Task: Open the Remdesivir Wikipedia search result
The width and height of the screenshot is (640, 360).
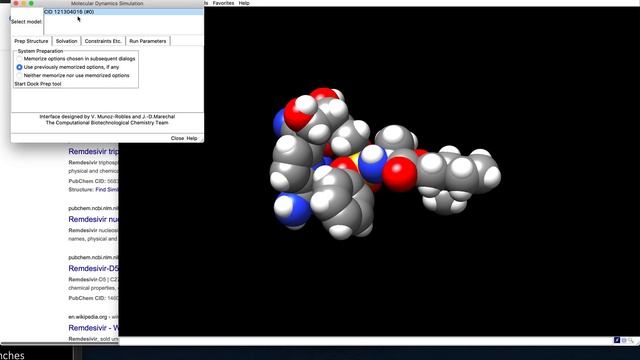Action: 93,328
